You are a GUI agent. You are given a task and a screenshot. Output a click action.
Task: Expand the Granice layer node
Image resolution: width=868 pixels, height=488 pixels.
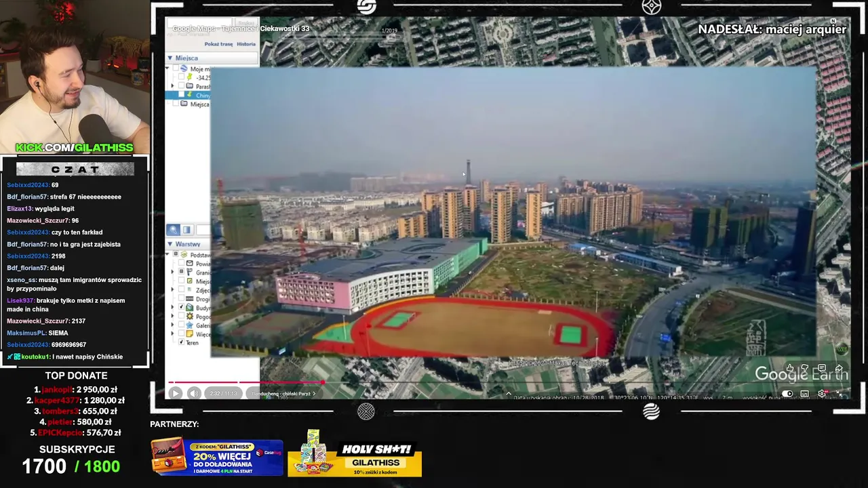(172, 272)
